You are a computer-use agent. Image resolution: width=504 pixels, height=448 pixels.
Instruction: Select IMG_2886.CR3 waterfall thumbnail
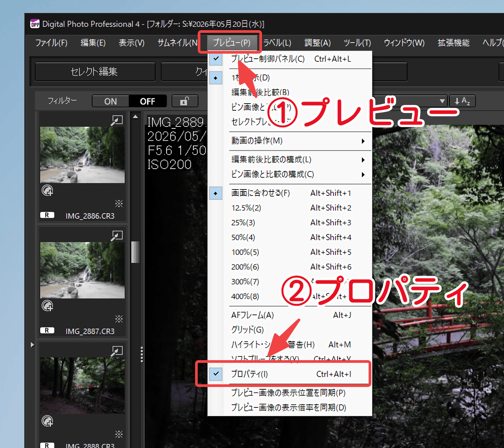coord(82,155)
